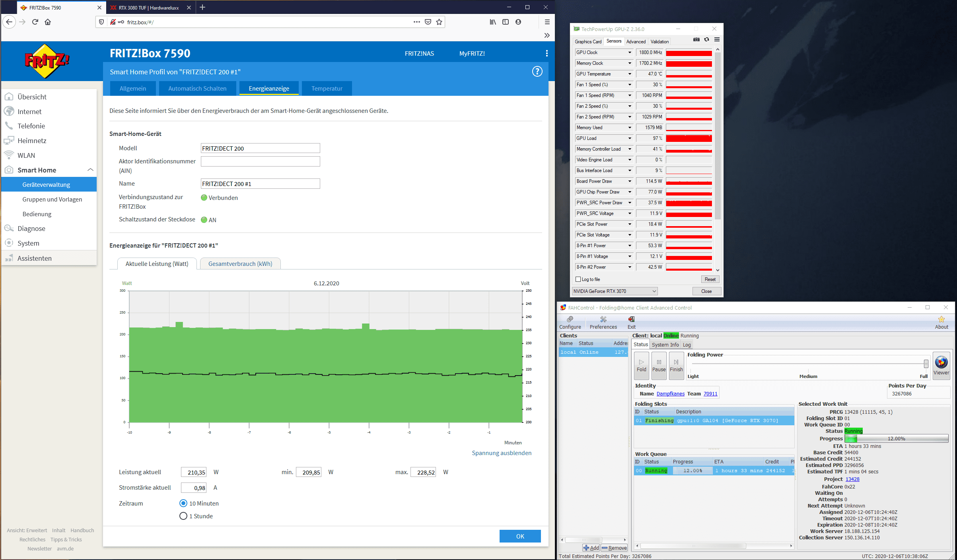Click Folding Power slider handle
This screenshot has height=560, width=957.
tap(926, 363)
